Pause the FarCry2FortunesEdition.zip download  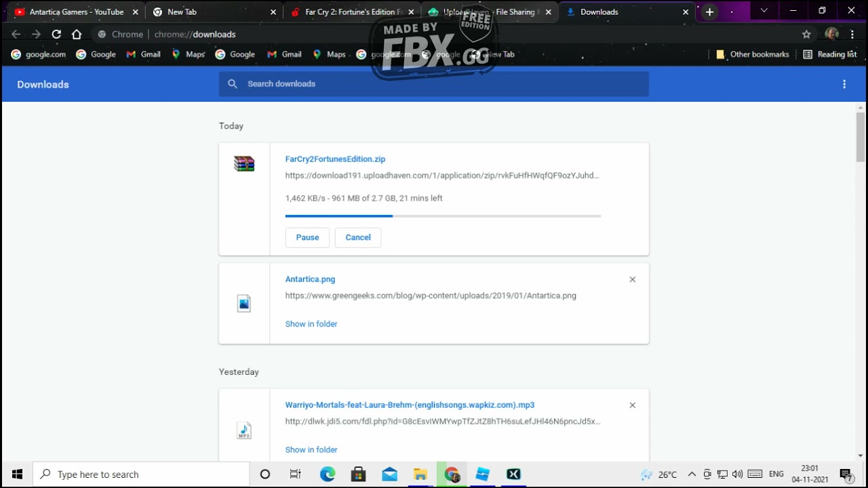(x=307, y=237)
